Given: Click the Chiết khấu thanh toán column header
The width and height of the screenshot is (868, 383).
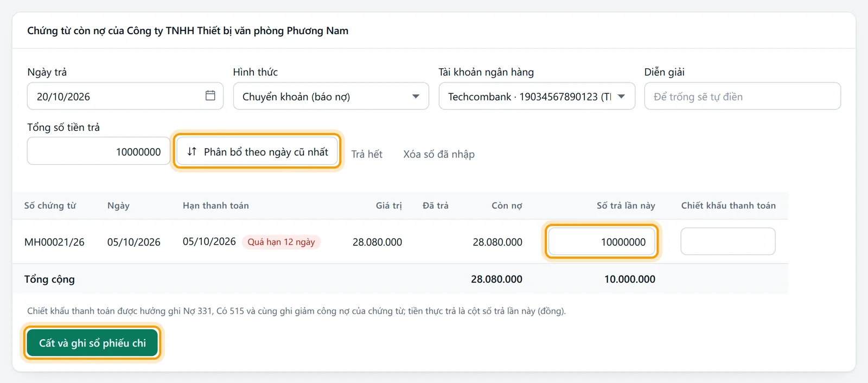Looking at the screenshot, I should 729,206.
